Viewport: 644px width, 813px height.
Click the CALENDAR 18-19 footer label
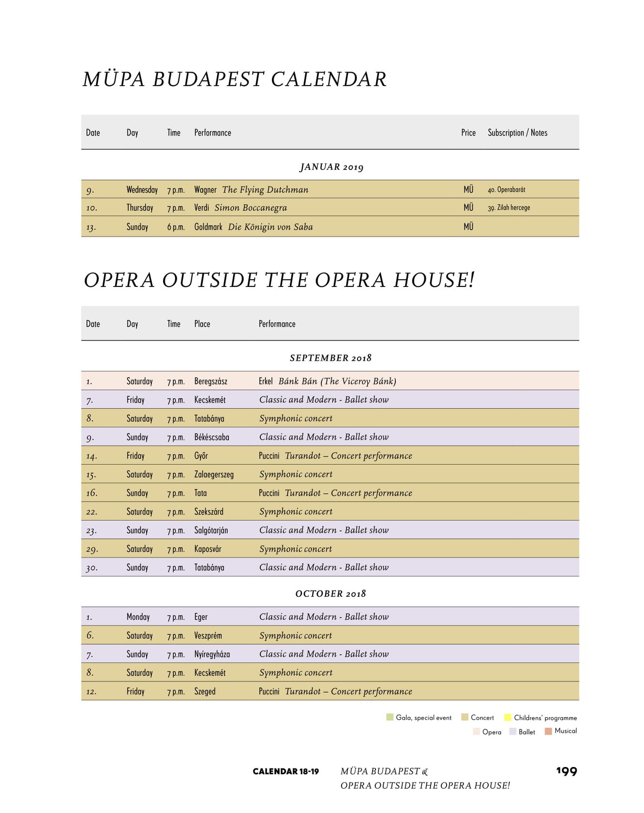pos(285,771)
